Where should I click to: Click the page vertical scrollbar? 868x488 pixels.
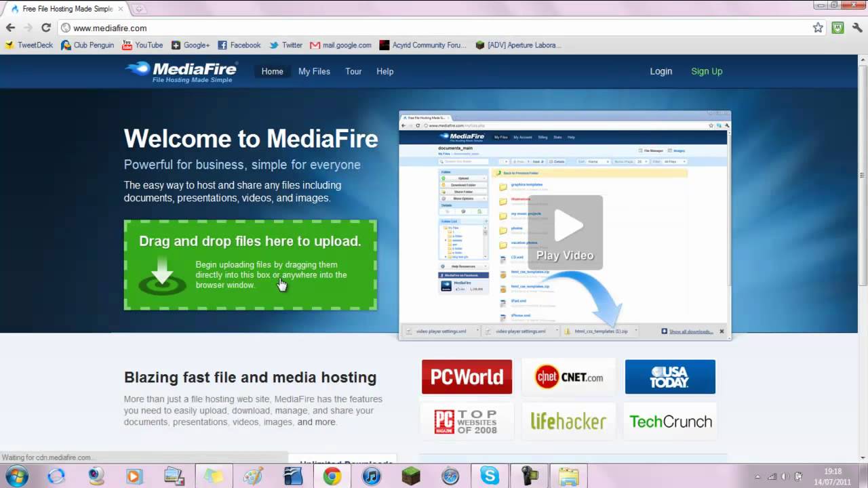pos(863,176)
